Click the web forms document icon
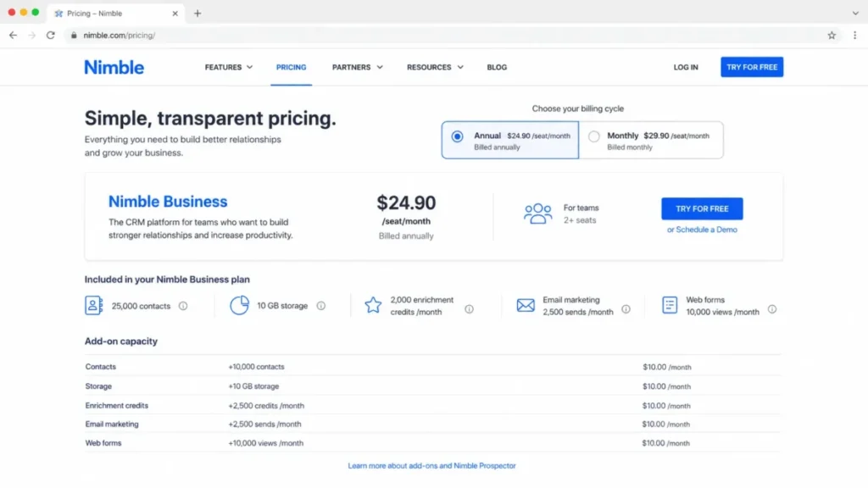 (670, 305)
